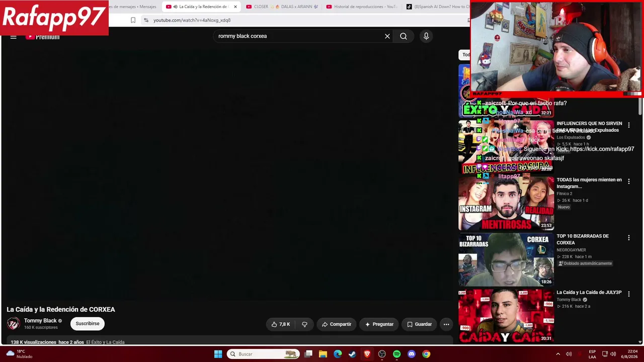Open File Explorer from the taskbar
Screen dimensions: 644x362
[x=323, y=354]
